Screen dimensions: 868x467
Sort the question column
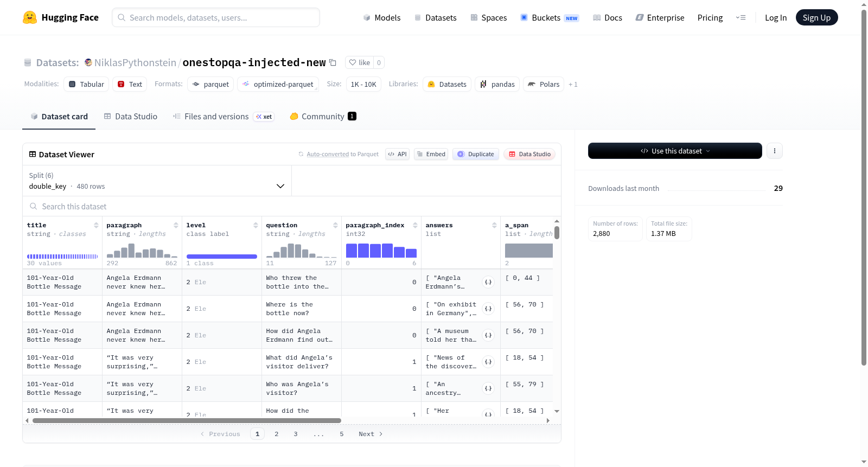tap(335, 225)
